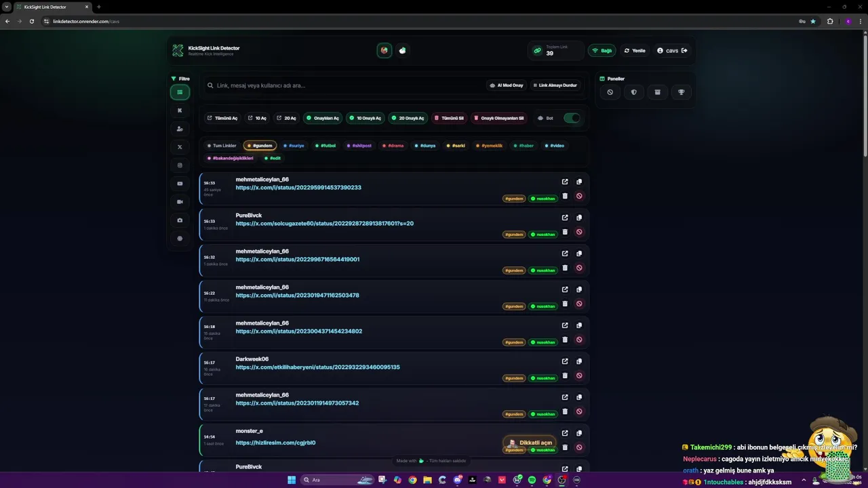The image size is (868, 488).
Task: Open the 2022959914537390233 link externally
Action: point(565,182)
